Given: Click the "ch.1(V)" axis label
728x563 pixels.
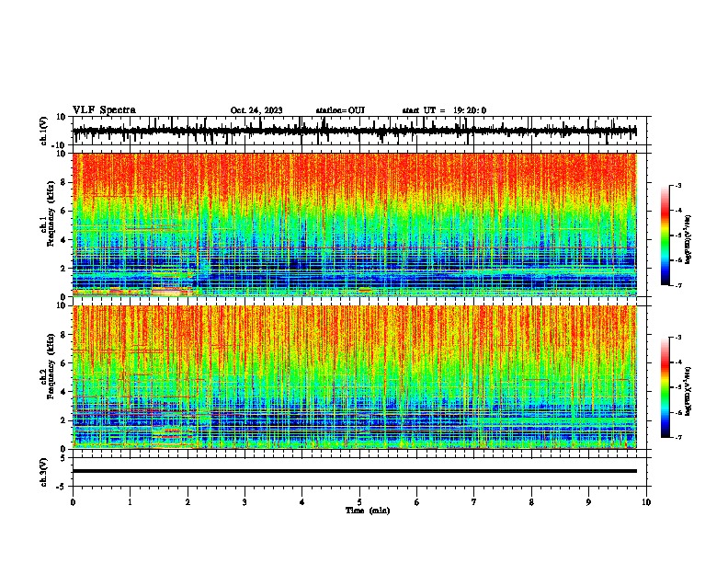Looking at the screenshot, I should (44, 131).
